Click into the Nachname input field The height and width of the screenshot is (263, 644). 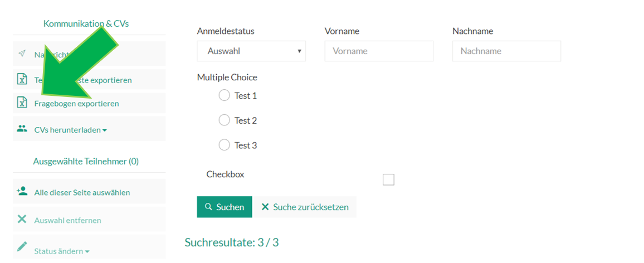(506, 51)
